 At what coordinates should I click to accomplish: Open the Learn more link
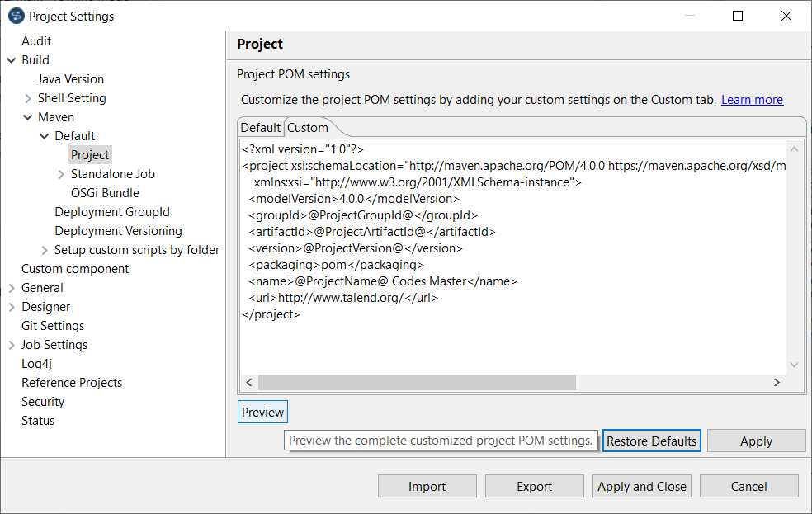[x=752, y=100]
